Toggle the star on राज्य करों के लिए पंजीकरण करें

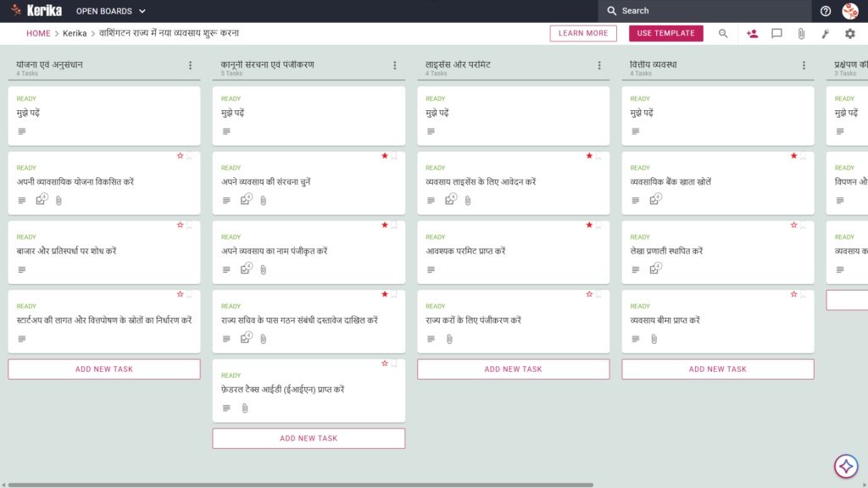click(x=589, y=294)
